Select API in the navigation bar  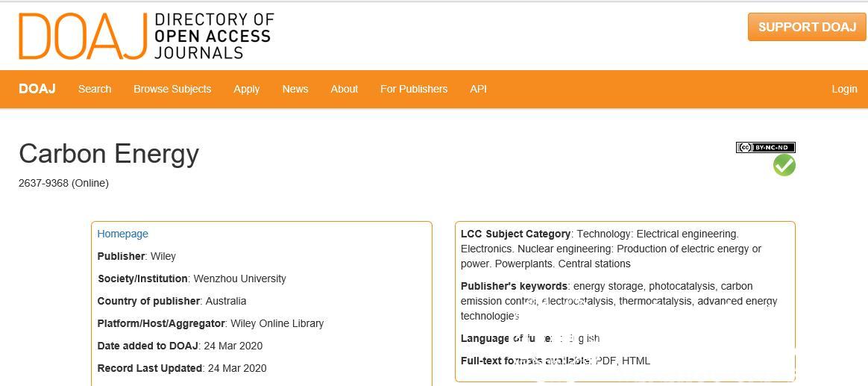(x=478, y=89)
